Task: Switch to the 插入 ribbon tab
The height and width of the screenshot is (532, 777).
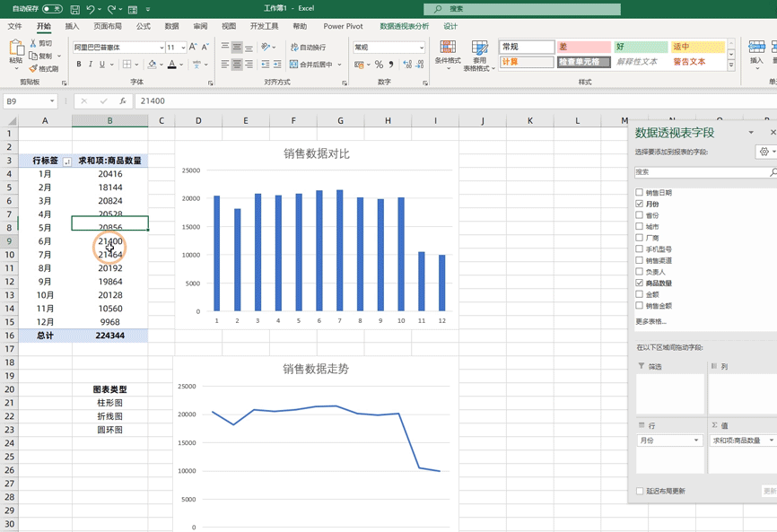Action: [72, 27]
